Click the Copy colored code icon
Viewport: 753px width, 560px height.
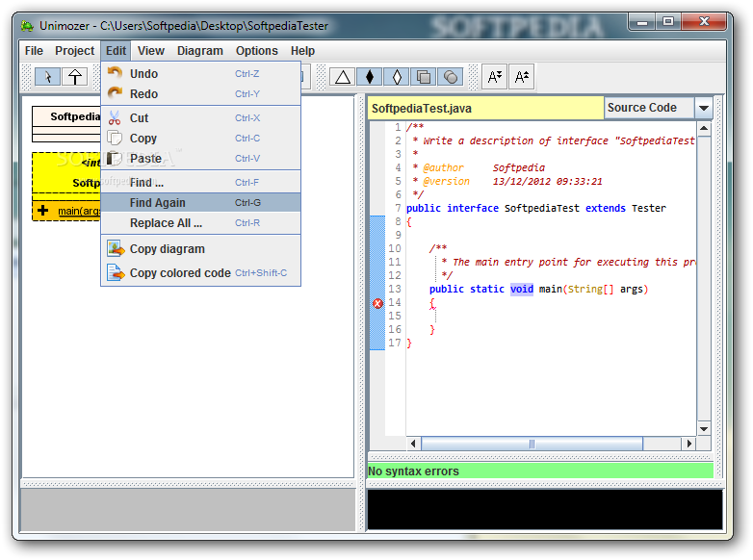tap(116, 272)
